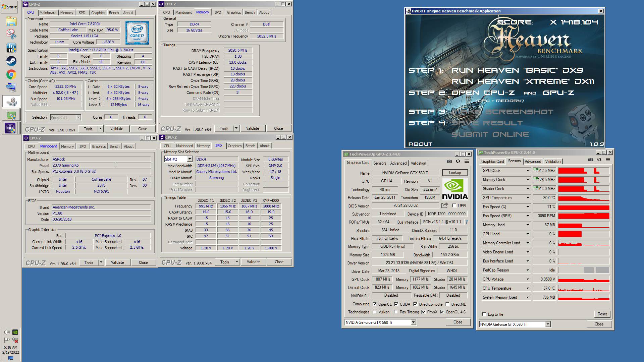Image resolution: width=644 pixels, height=362 pixels.
Task: Toggle the DirectML checkbox
Action: coord(447,304)
